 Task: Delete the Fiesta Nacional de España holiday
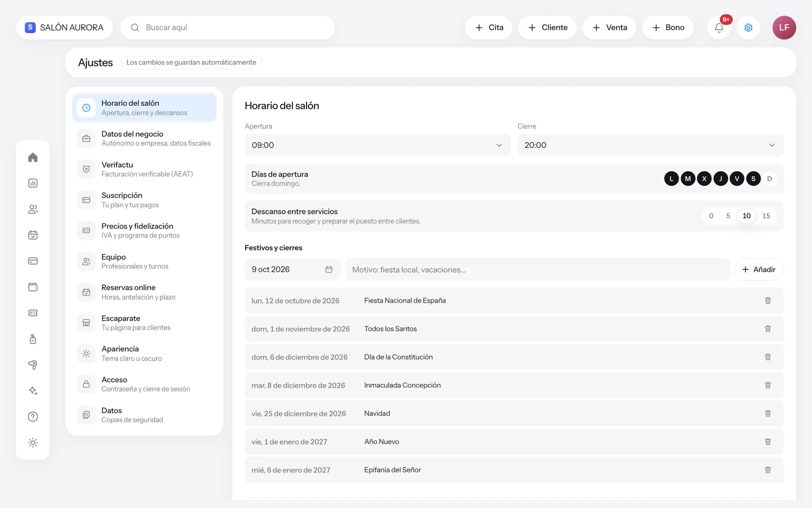coord(768,301)
